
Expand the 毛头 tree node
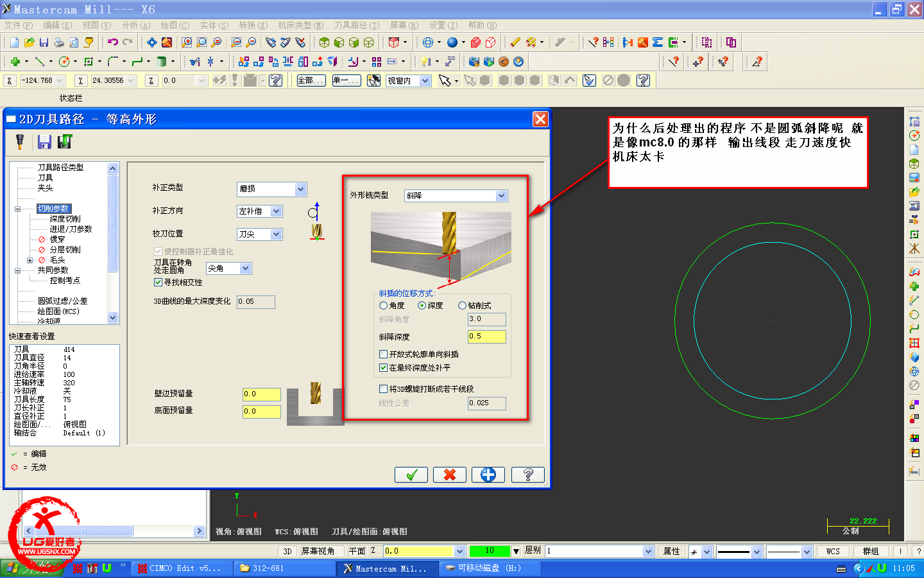(30, 260)
